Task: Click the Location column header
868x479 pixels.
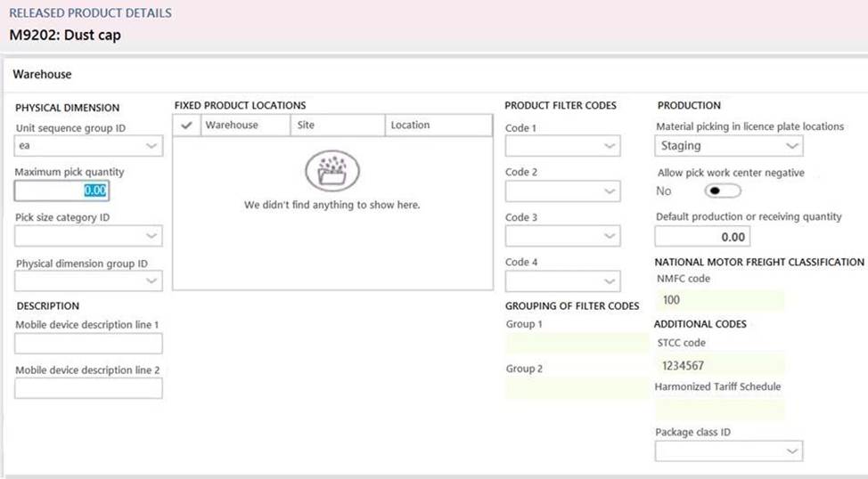Action: click(410, 126)
